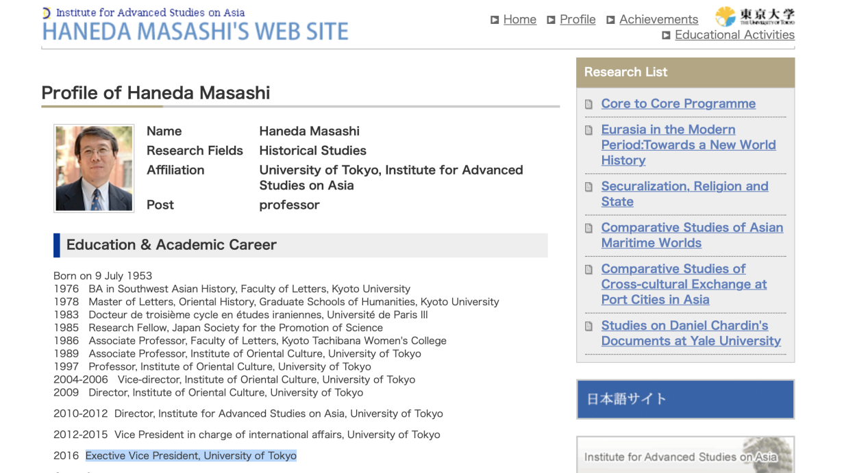Click the Institute for Advanced Studies crescent logo
This screenshot has width=868, height=473.
coord(47,12)
